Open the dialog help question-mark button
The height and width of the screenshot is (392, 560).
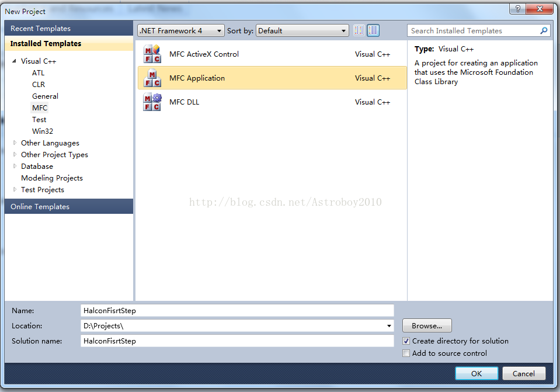517,9
